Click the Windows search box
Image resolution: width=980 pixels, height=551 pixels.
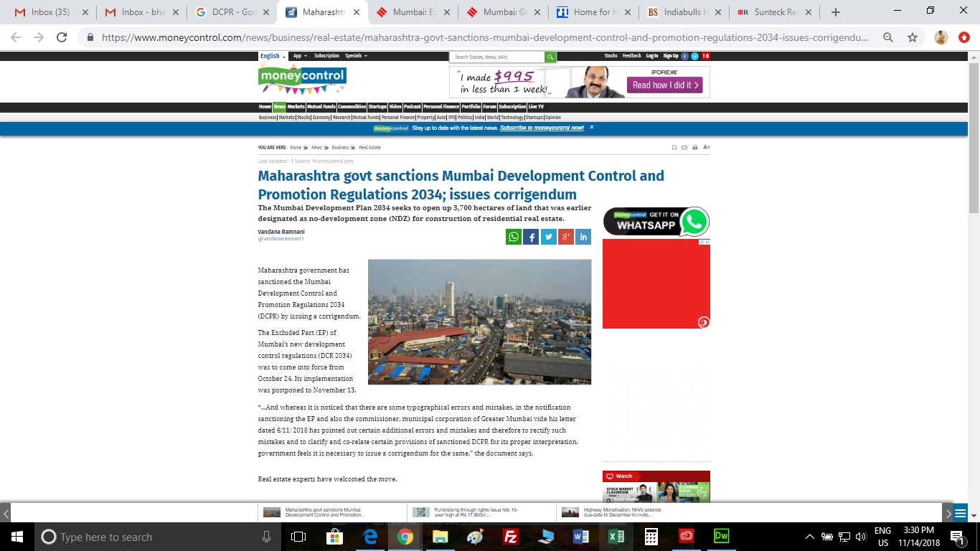point(157,537)
